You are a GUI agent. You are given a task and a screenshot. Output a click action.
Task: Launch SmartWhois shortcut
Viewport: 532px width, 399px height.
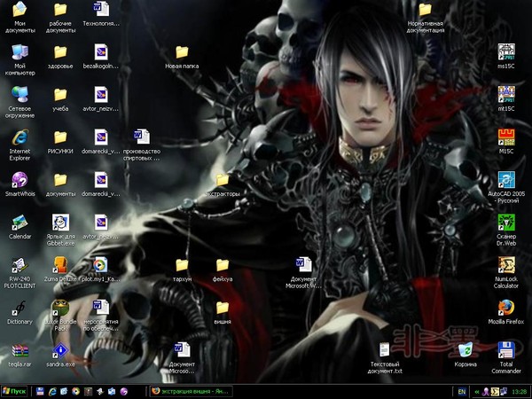[20, 184]
